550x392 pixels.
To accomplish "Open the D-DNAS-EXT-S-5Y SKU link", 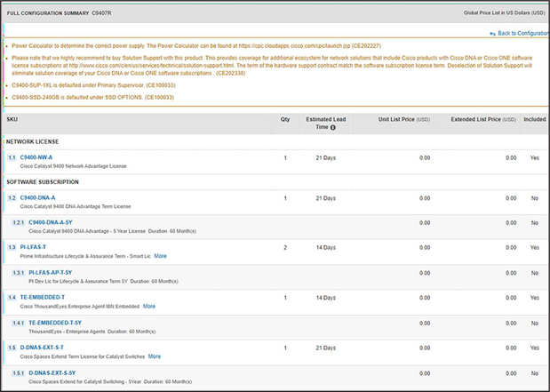I will (x=52, y=373).
